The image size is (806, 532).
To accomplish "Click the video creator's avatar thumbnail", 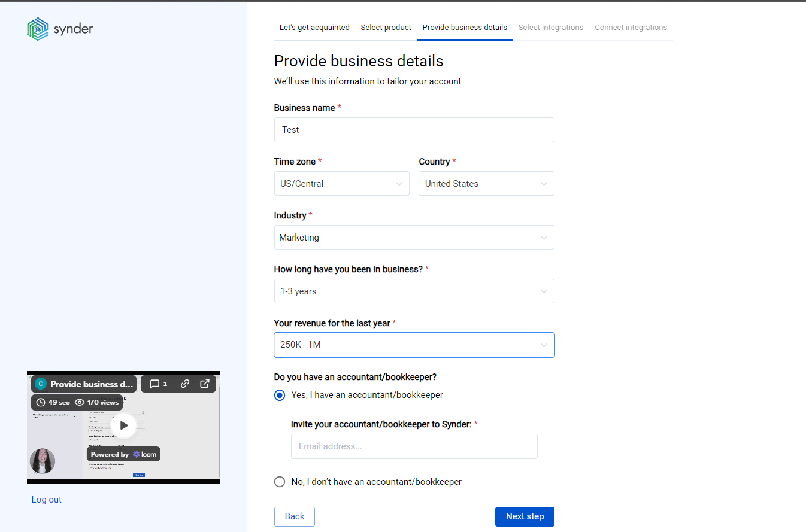I will [43, 461].
